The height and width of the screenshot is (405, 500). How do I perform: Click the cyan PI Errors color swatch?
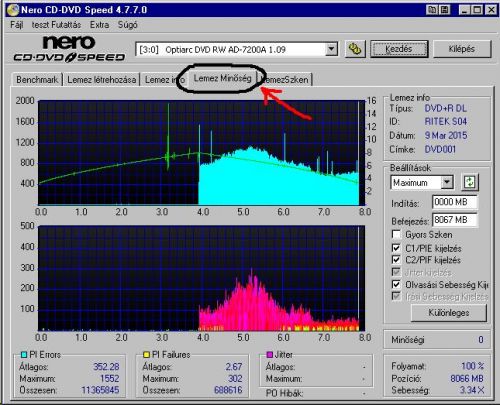[24, 355]
